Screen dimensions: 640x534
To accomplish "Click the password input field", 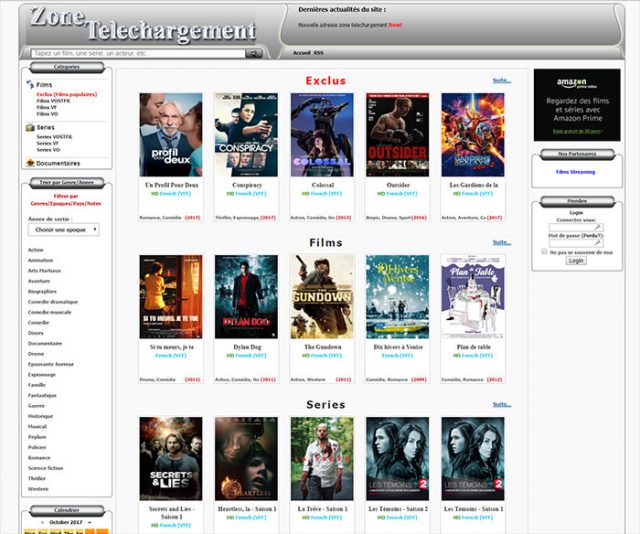I will click(x=576, y=243).
